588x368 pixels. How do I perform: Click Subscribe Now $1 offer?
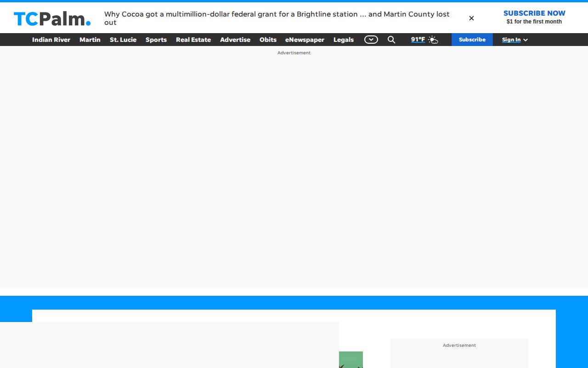534,17
